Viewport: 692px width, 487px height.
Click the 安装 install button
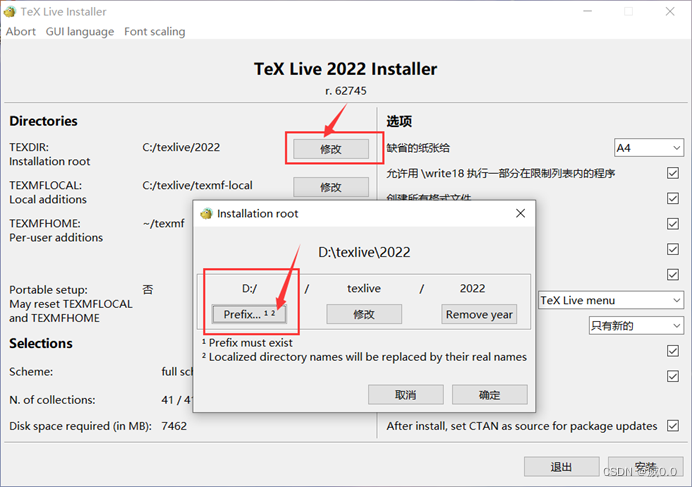pos(646,467)
